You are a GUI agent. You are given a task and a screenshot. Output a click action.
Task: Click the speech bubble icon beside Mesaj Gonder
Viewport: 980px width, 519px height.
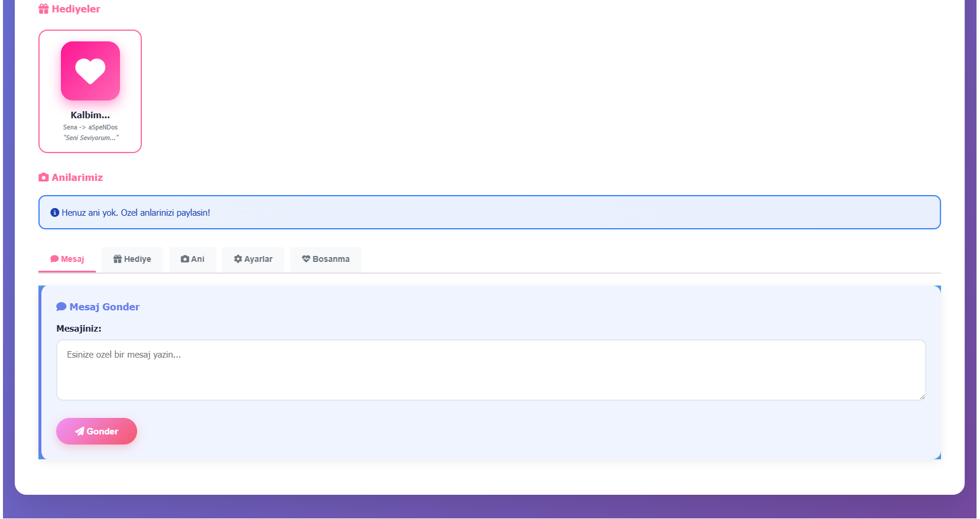[x=61, y=307]
